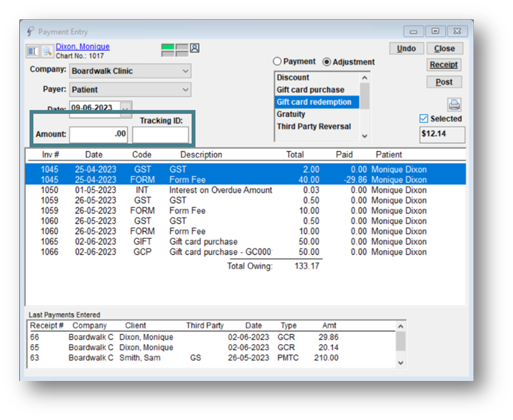
Task: Click the Post button
Action: click(444, 82)
